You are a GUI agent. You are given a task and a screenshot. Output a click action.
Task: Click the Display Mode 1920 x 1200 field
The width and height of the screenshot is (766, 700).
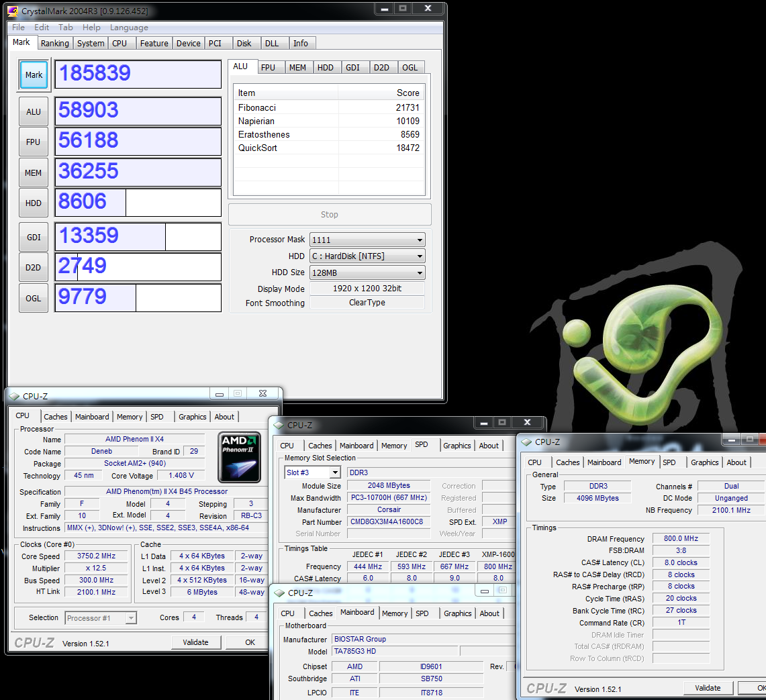[367, 288]
